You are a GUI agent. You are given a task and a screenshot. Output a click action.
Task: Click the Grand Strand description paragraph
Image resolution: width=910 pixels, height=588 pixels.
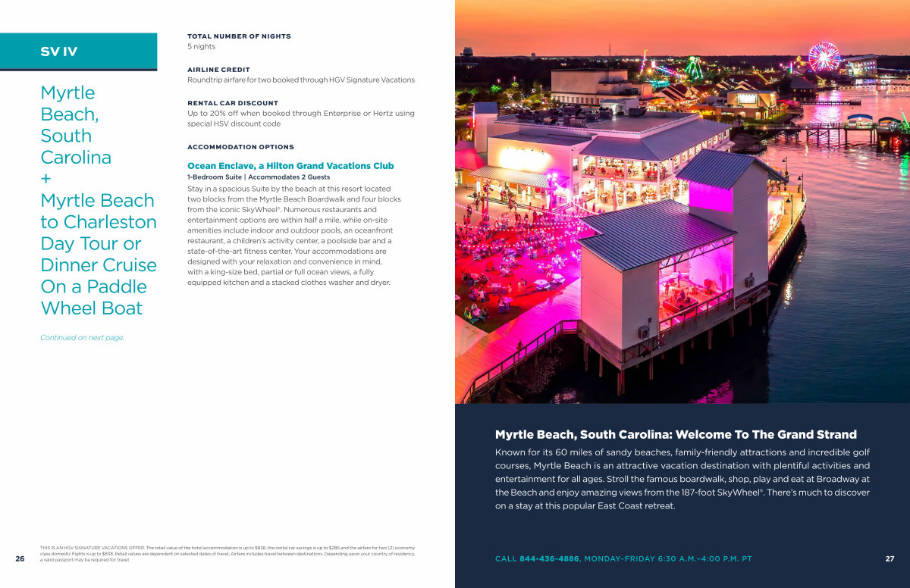click(x=682, y=479)
